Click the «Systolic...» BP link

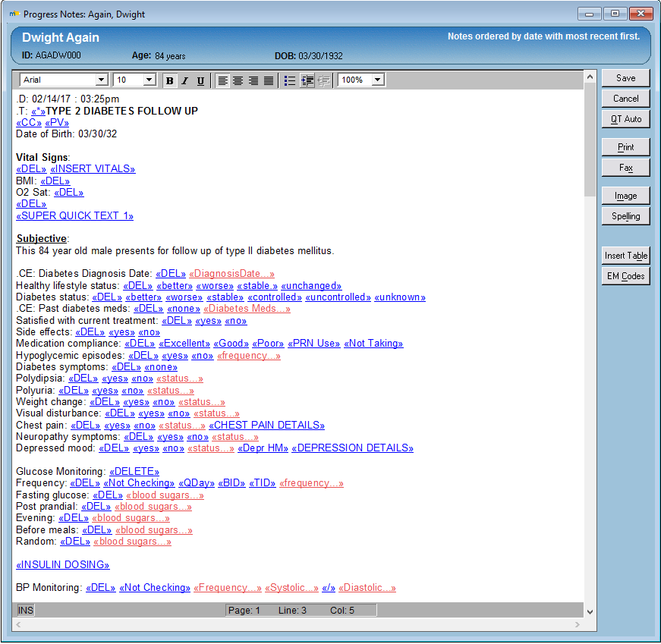[291, 588]
